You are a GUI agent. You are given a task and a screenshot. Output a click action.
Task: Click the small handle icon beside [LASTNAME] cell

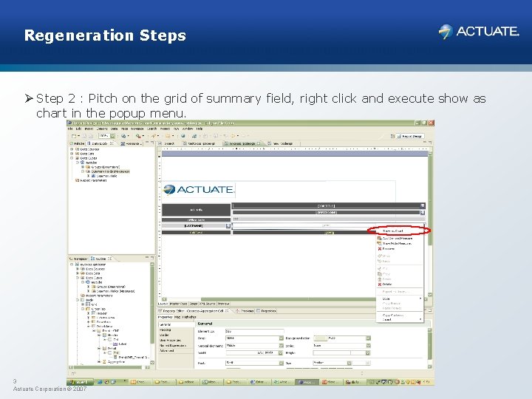(228, 225)
